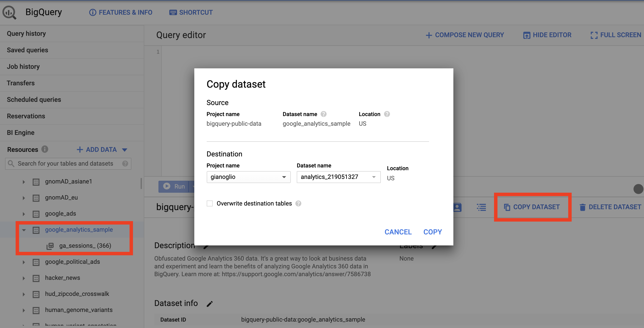Select gnomAD_eu dataset icon
Image resolution: width=644 pixels, height=328 pixels.
coord(36,198)
